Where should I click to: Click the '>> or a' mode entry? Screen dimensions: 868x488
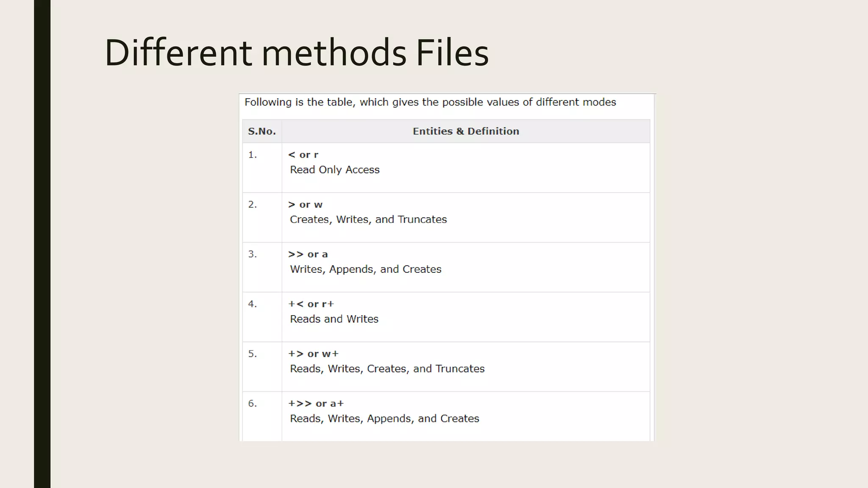pyautogui.click(x=308, y=254)
